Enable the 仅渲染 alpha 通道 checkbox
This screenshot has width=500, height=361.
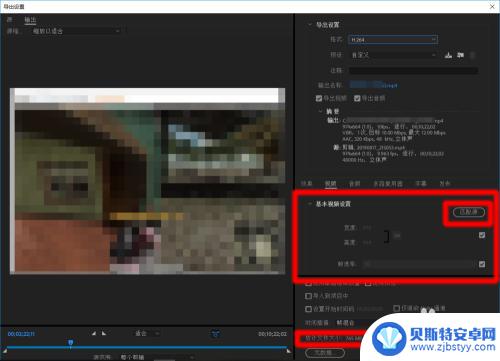point(396,308)
